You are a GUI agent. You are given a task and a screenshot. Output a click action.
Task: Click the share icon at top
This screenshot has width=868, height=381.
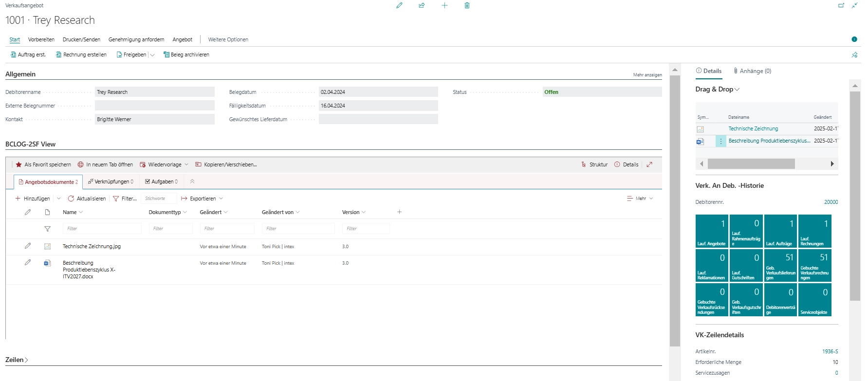[x=422, y=5]
